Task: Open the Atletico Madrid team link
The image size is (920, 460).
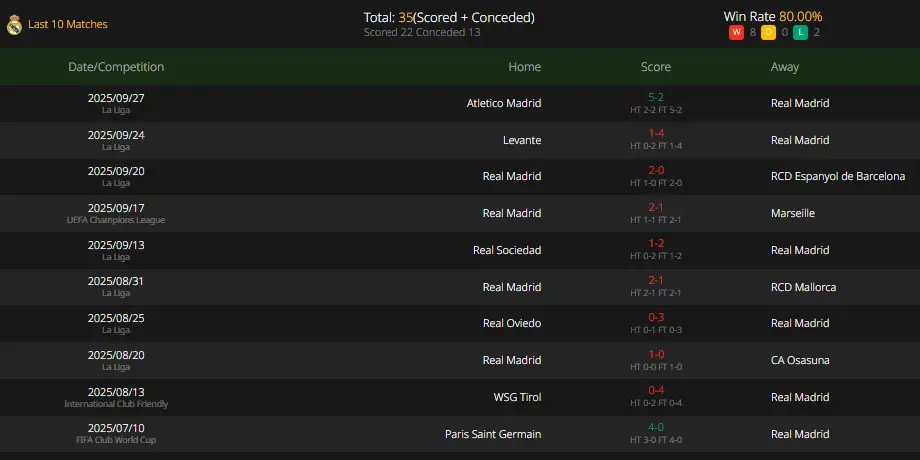Action: pyautogui.click(x=504, y=103)
